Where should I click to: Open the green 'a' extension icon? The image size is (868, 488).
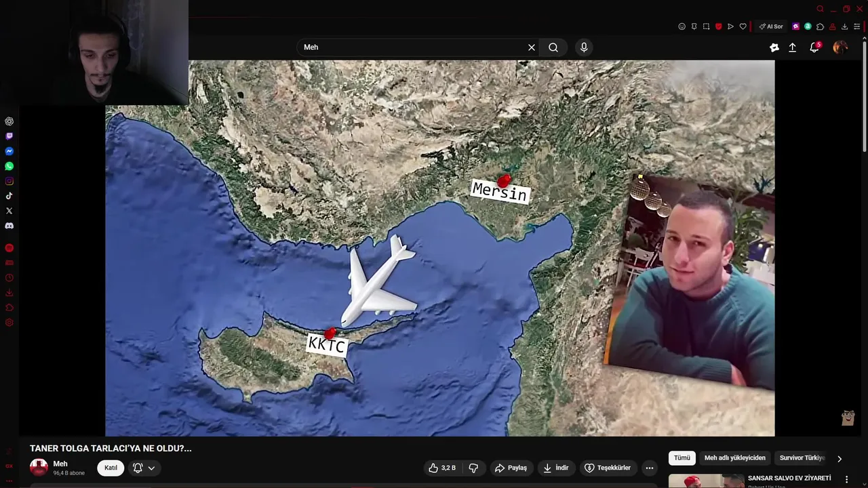[x=808, y=26]
